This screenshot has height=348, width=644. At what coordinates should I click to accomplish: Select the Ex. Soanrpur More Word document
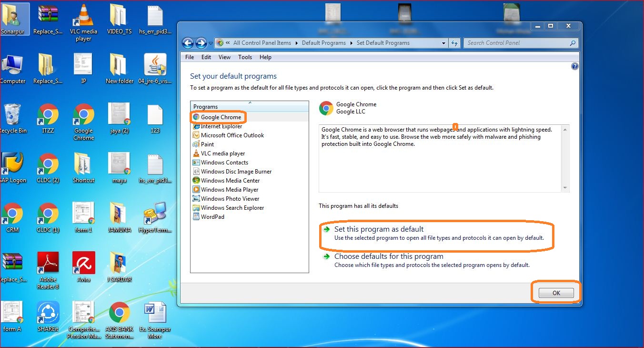155,320
